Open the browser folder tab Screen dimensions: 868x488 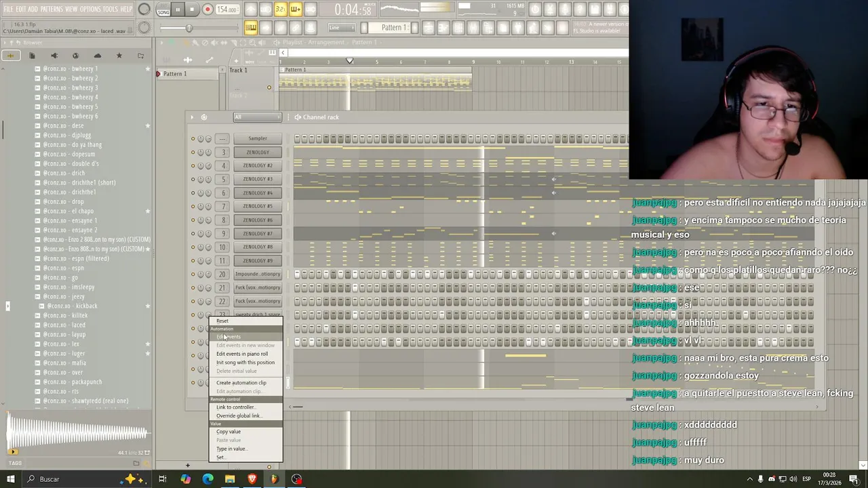pos(140,56)
